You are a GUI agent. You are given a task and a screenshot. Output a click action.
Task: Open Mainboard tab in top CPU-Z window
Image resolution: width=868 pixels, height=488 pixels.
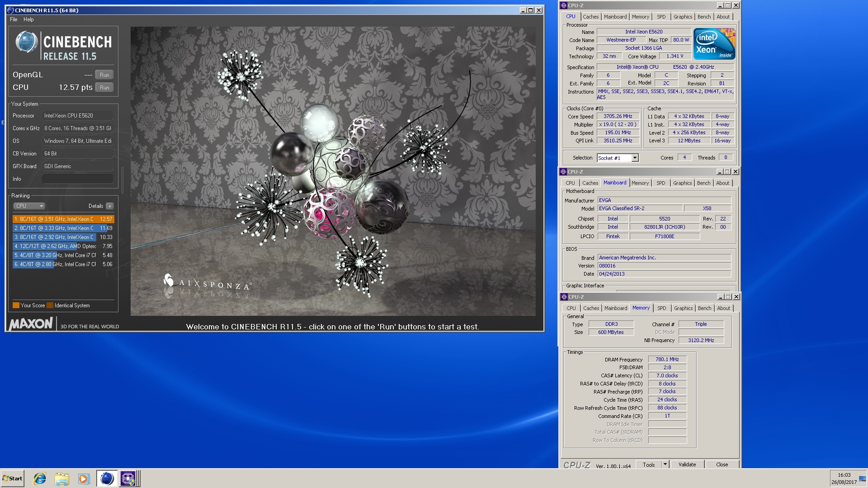pos(615,17)
